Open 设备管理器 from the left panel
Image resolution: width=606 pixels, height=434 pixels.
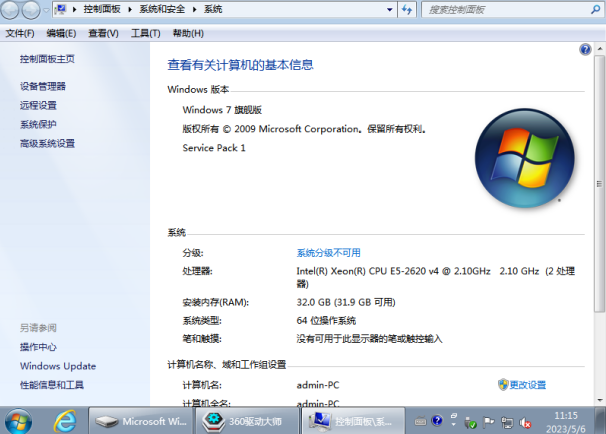(42, 86)
